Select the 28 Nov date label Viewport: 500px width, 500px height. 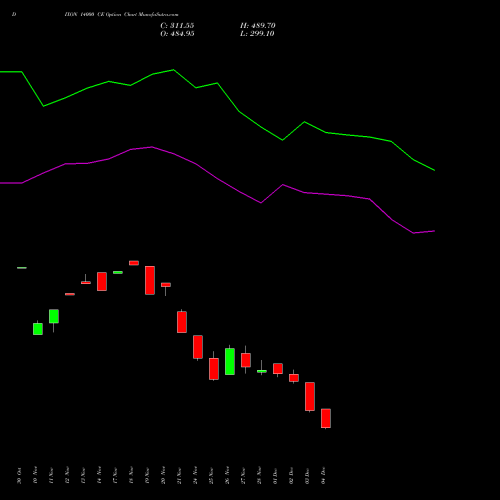click(259, 475)
